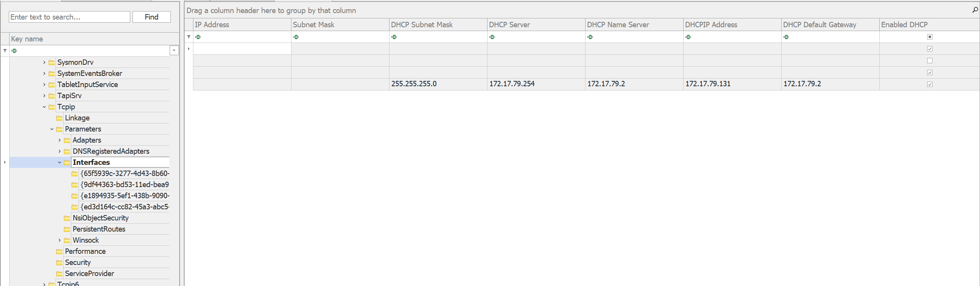This screenshot has width=980, height=286.
Task: Open DHCP Default Gateway filter condition icon
Action: tap(786, 37)
